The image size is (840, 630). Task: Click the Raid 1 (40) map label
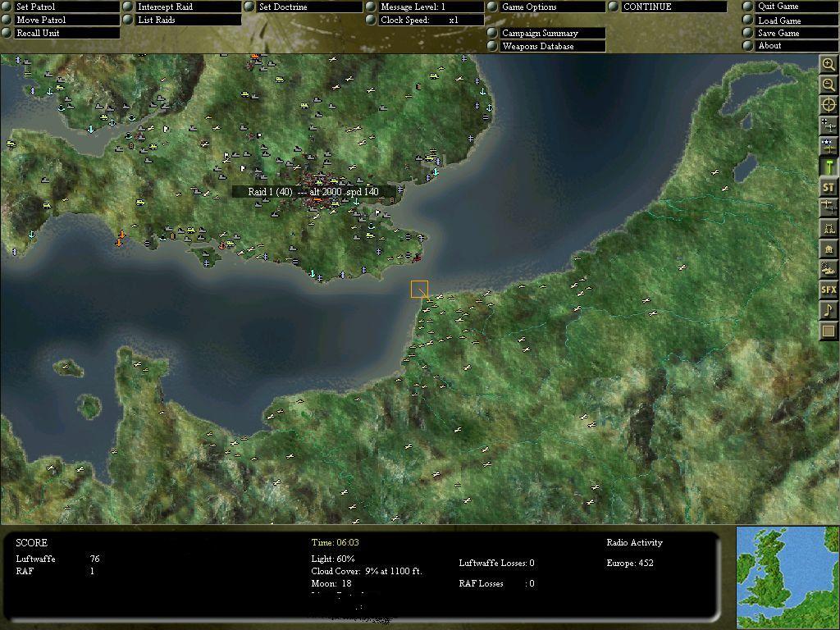tap(313, 192)
